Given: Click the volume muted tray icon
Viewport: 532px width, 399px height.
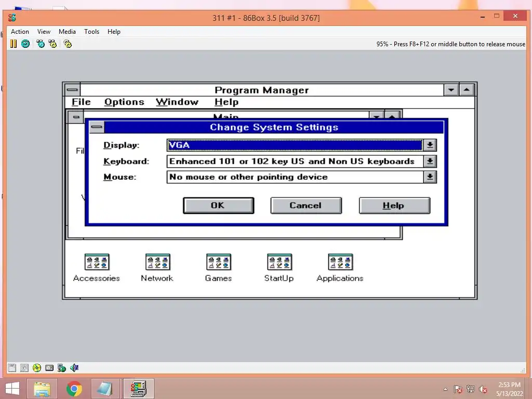Looking at the screenshot, I should click(x=483, y=389).
